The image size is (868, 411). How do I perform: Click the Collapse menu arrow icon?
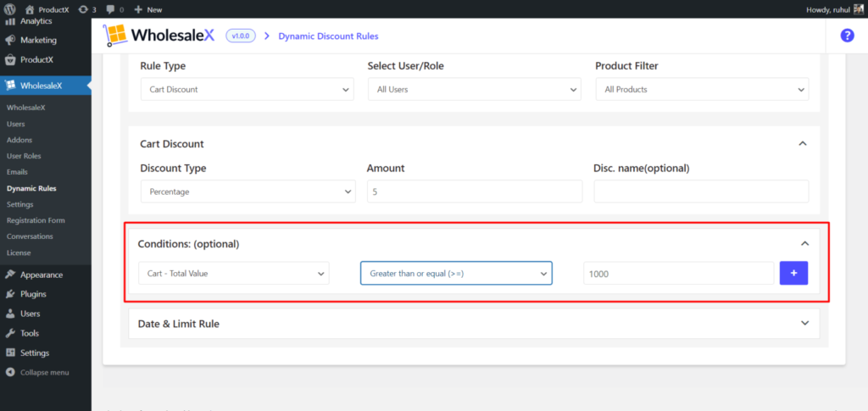tap(9, 373)
